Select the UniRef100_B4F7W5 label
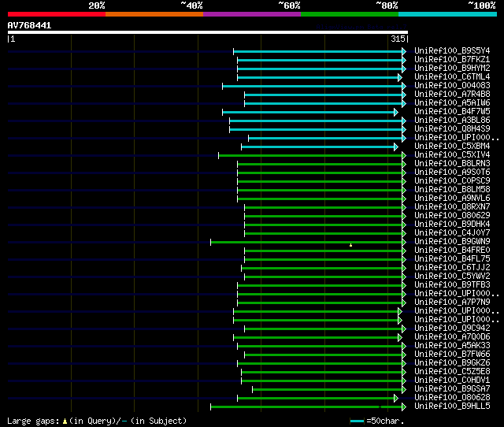Screen dimensions: 504x427 (452, 112)
